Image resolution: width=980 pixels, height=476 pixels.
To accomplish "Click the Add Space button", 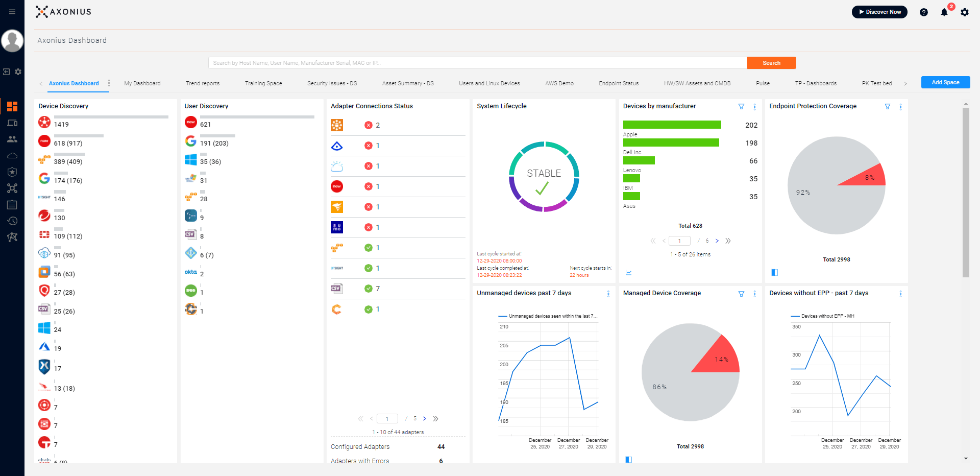I will [945, 82].
